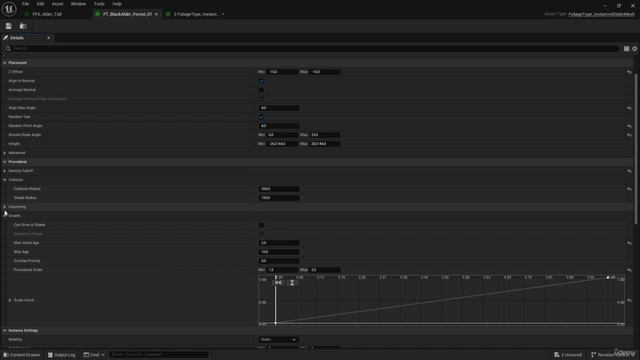The width and height of the screenshot is (640, 360).
Task: Reset Procedural Scale to default
Action: (629, 270)
